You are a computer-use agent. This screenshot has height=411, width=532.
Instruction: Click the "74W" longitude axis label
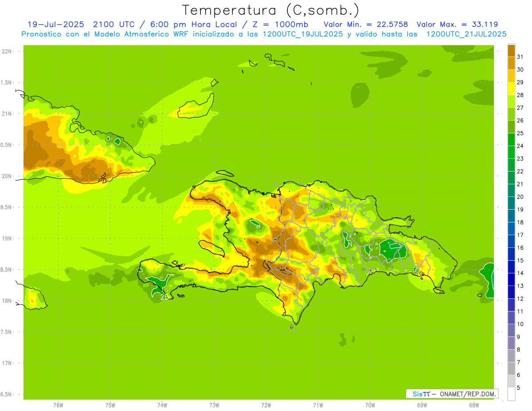coord(162,405)
